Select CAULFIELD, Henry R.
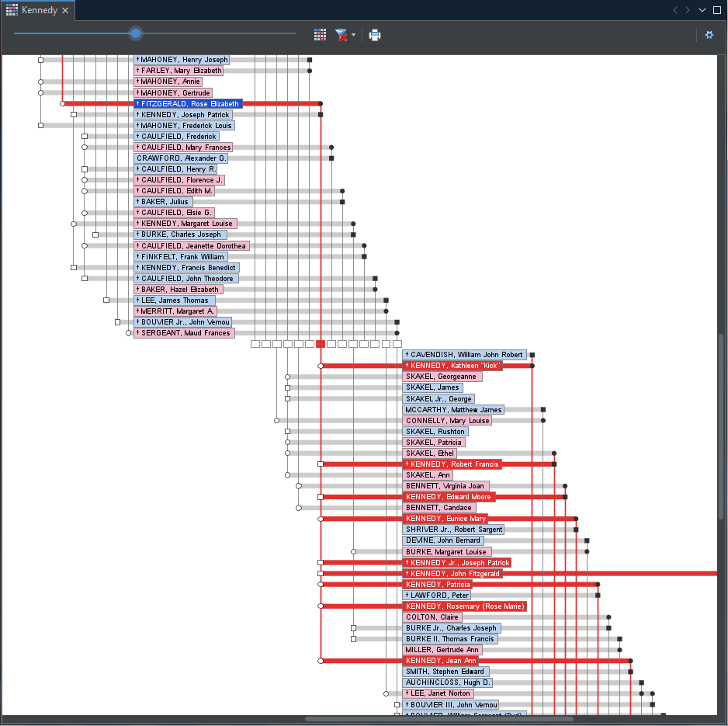This screenshot has height=726, width=728. tap(175, 169)
